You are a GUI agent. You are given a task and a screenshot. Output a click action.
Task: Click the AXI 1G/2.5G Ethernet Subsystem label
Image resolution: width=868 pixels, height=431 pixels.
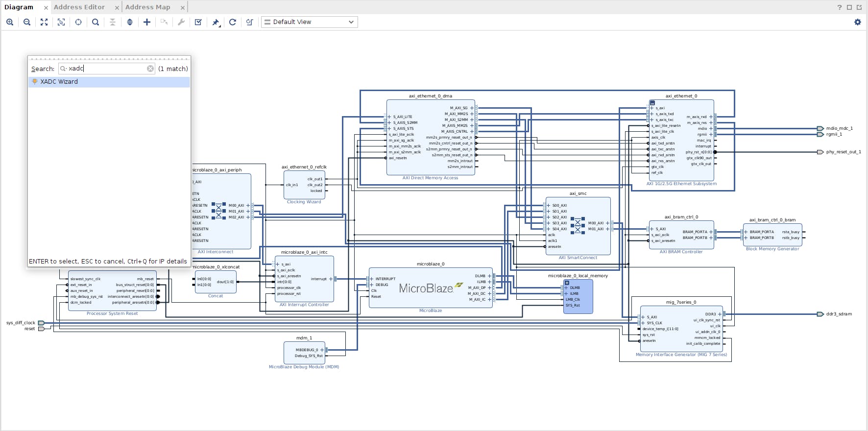[x=681, y=184]
